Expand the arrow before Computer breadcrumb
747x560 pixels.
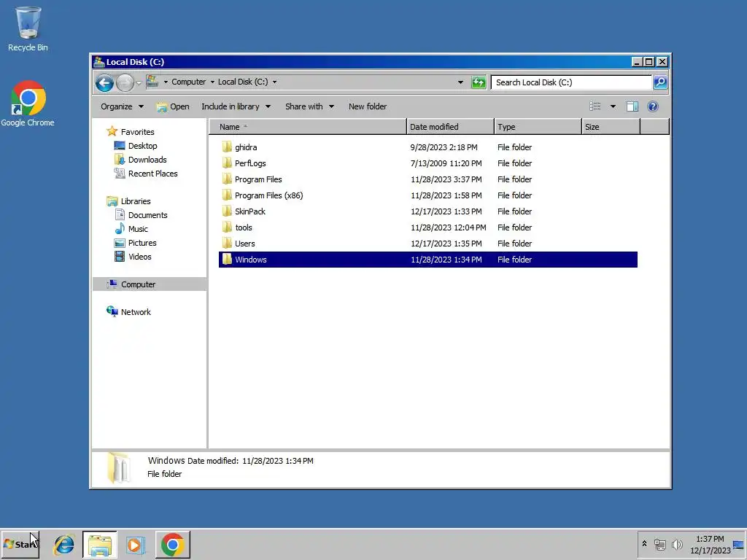pyautogui.click(x=166, y=82)
